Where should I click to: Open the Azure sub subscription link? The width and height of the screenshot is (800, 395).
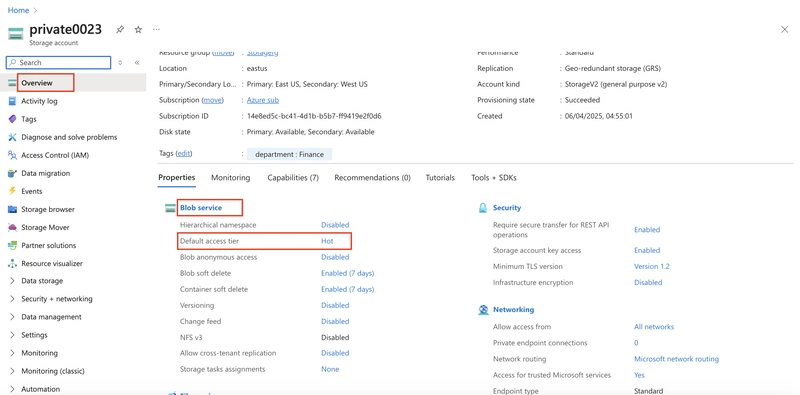pyautogui.click(x=263, y=100)
